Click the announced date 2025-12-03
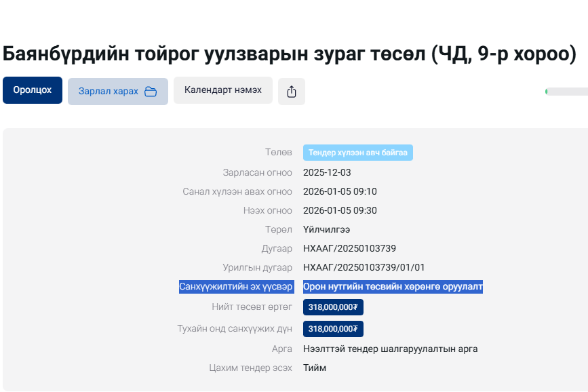Screen dimensions: 588x392 pyautogui.click(x=327, y=172)
